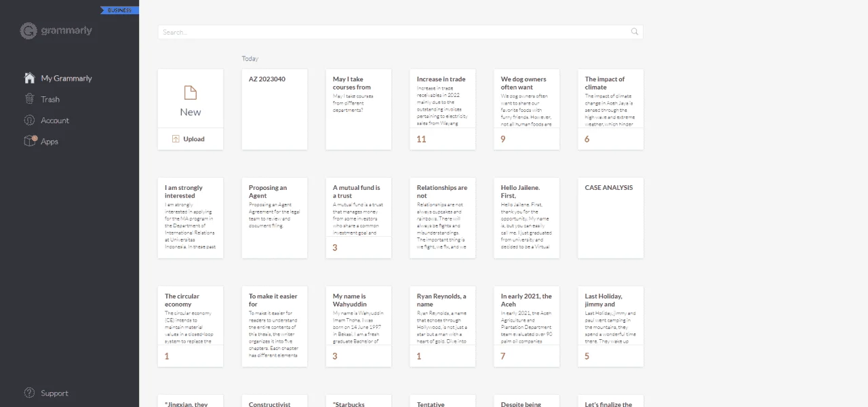Click the My Grammarly home icon
Image resolution: width=868 pixels, height=407 pixels.
29,78
